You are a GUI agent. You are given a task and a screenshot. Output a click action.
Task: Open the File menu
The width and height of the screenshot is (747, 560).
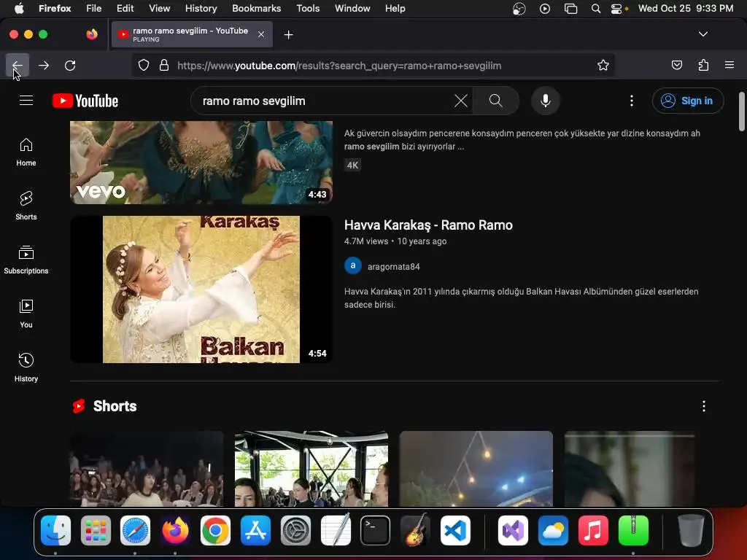pos(93,8)
